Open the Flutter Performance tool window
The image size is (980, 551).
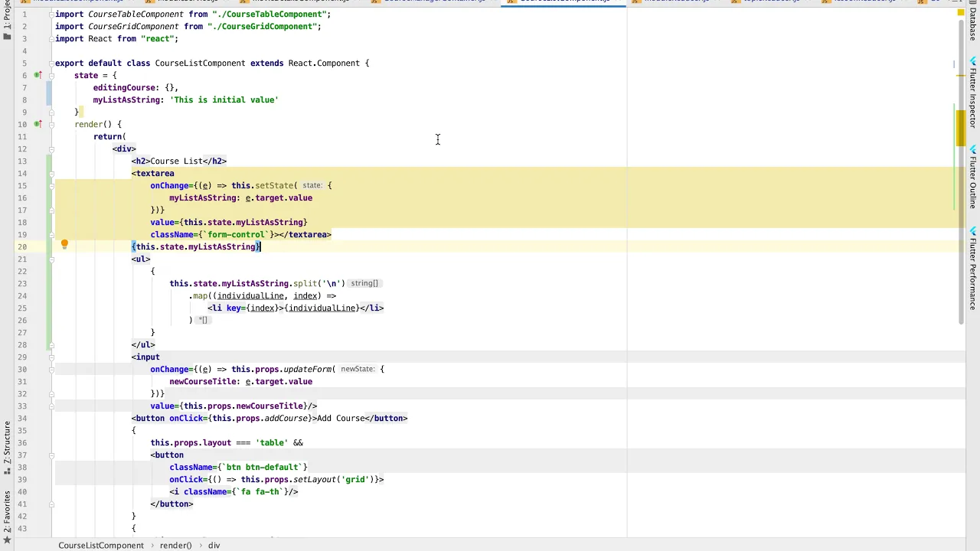pyautogui.click(x=973, y=269)
